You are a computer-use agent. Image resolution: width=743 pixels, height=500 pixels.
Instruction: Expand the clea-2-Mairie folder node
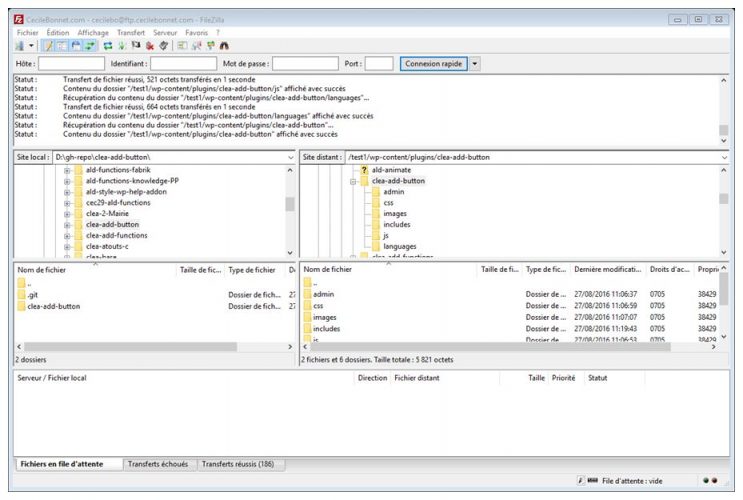(x=67, y=214)
